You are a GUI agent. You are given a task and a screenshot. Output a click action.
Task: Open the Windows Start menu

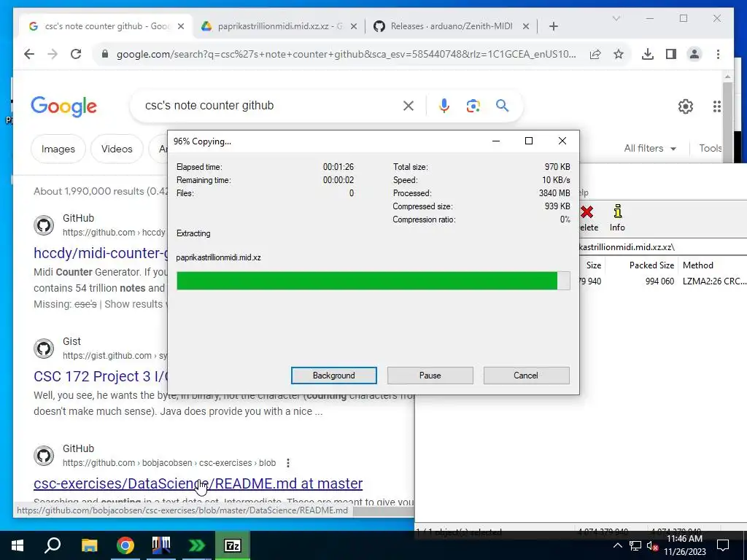[x=18, y=545]
